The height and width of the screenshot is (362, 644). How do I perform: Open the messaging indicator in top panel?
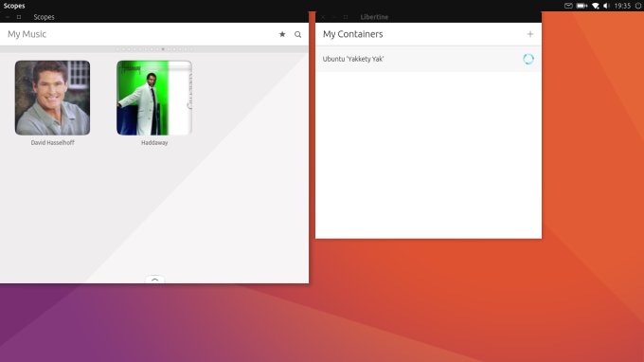[568, 6]
